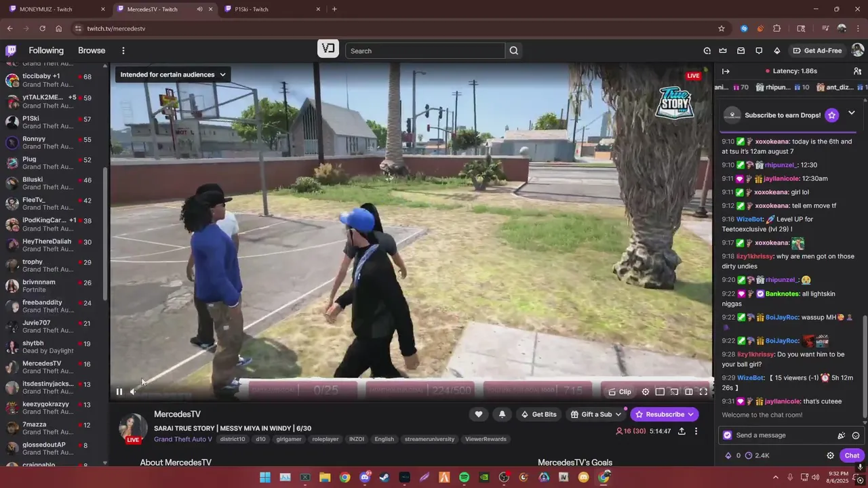Select the district10 tag

point(233,439)
